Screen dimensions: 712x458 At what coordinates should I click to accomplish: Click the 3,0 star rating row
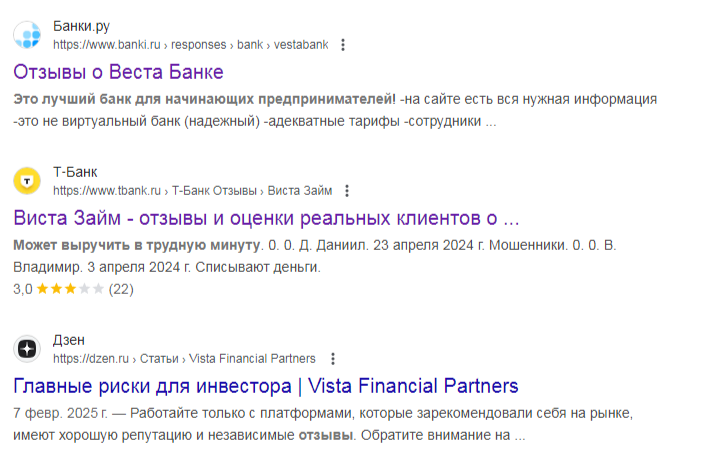click(x=73, y=289)
